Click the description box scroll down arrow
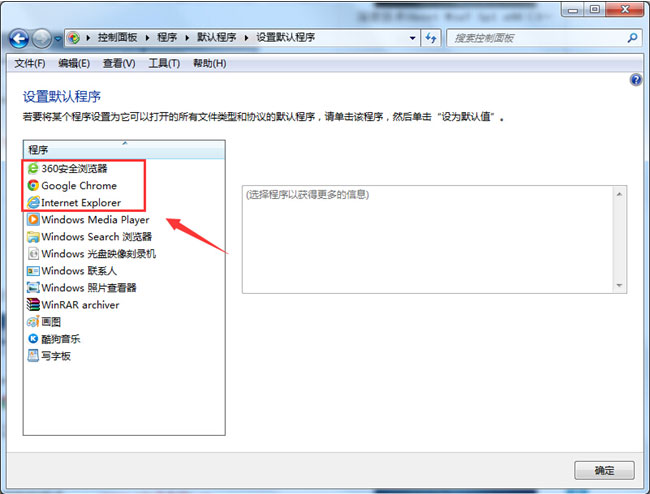 (619, 285)
